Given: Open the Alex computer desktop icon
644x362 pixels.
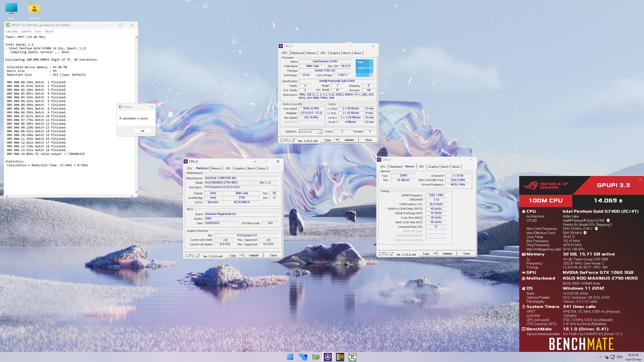Looking at the screenshot, I should point(11,11).
